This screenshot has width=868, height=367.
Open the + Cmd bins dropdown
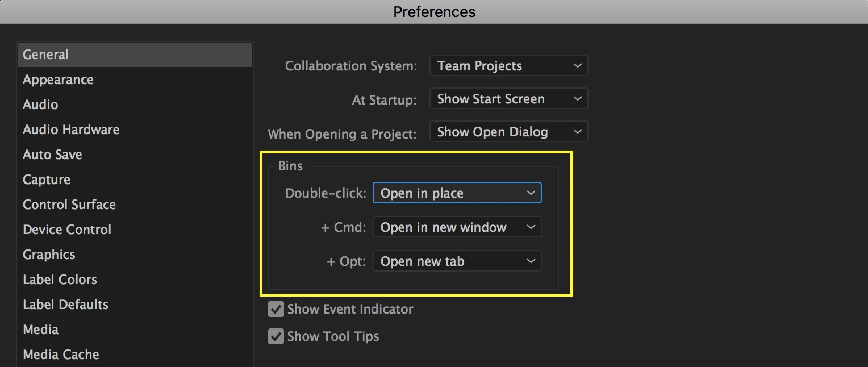(x=457, y=227)
